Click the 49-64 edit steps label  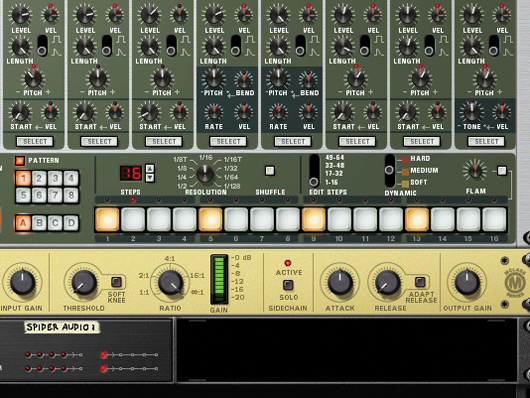click(334, 158)
